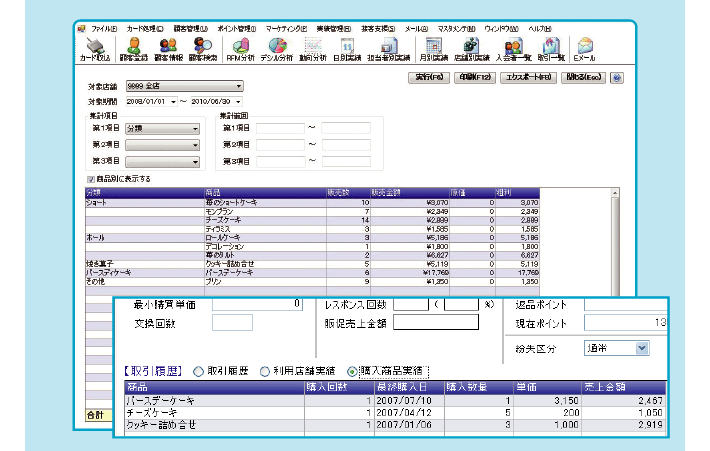Viewport: 710px width, 451px height.
Task: Click the カード取込 card reader icon
Action: pos(95,49)
